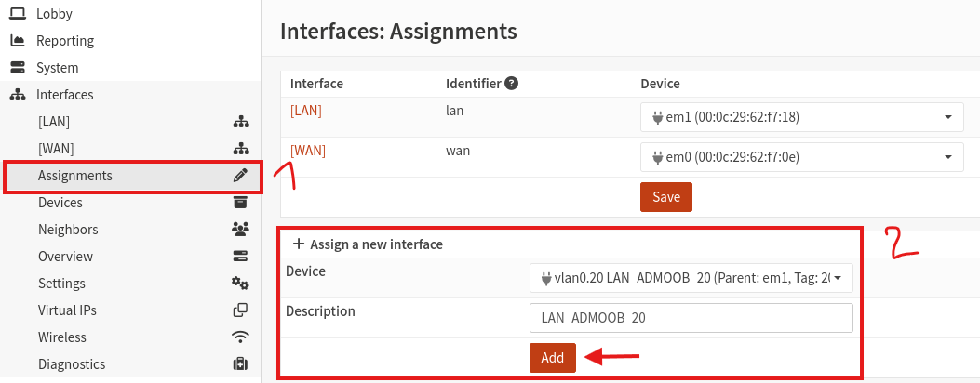This screenshot has width=980, height=383.
Task: Open the Virtual IPs entry
Action: click(x=67, y=310)
